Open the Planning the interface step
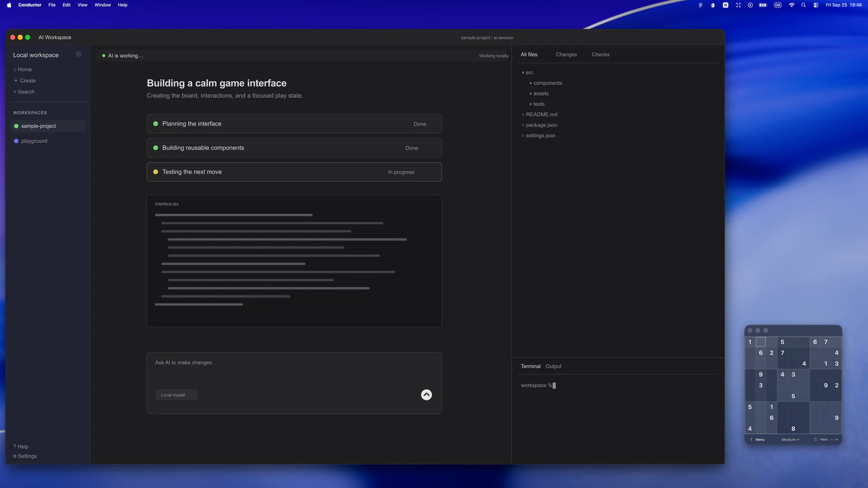 (294, 124)
